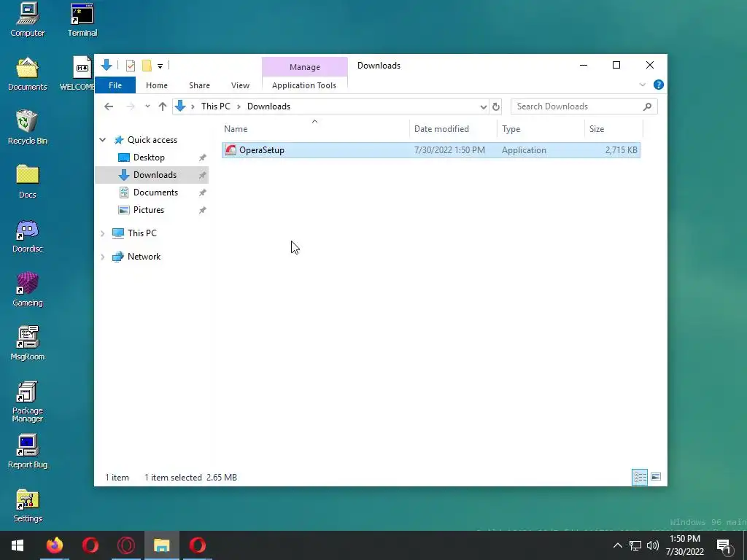Open the File ribbon tab
The width and height of the screenshot is (747, 560).
pos(115,85)
